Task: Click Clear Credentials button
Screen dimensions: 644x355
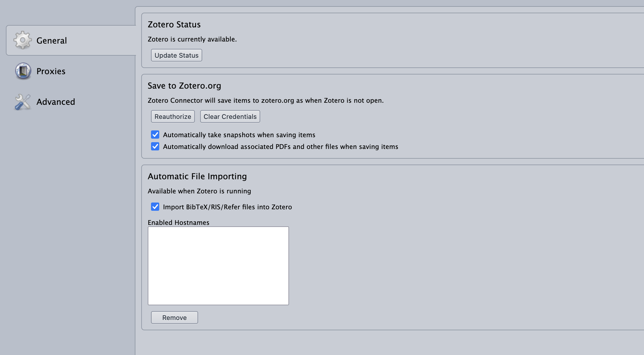Action: pos(230,117)
